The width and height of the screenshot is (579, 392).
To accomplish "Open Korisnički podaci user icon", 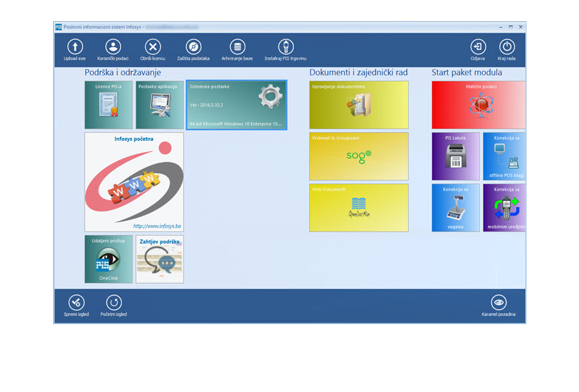I will (x=113, y=47).
